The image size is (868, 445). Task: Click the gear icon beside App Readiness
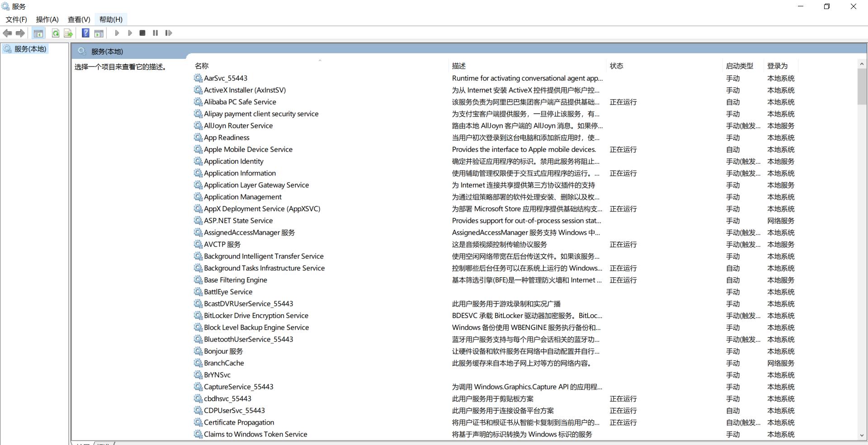tap(198, 137)
